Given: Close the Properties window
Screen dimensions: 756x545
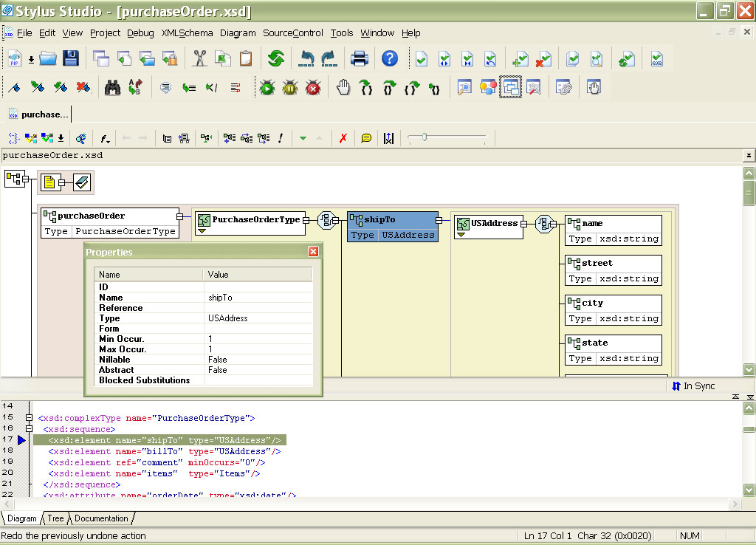Looking at the screenshot, I should 313,251.
